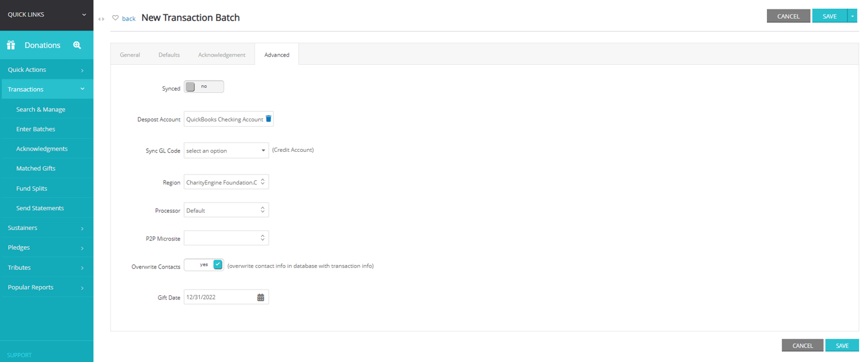Expand the Popular Reports menu
The image size is (868, 362).
(x=47, y=287)
